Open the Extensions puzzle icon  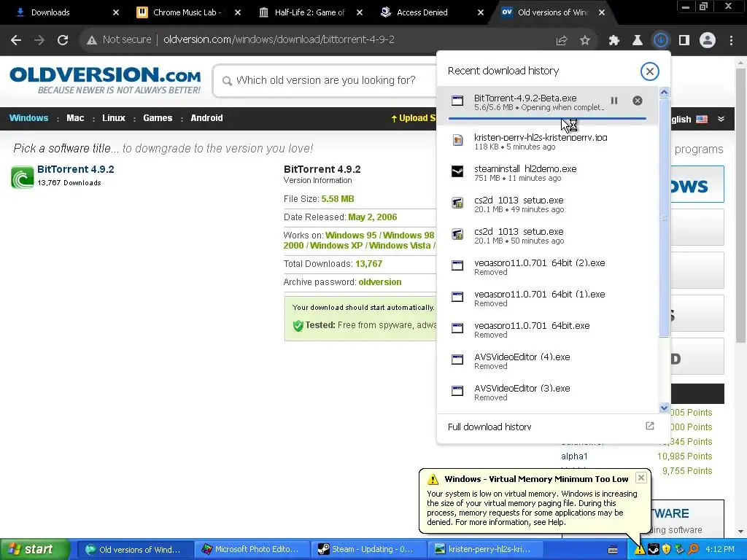click(x=614, y=41)
